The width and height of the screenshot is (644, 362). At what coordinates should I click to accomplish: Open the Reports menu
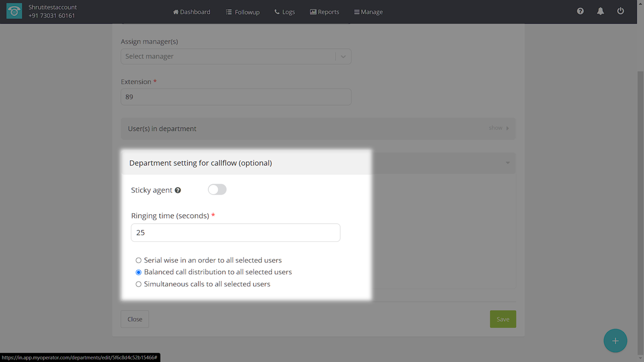click(325, 12)
